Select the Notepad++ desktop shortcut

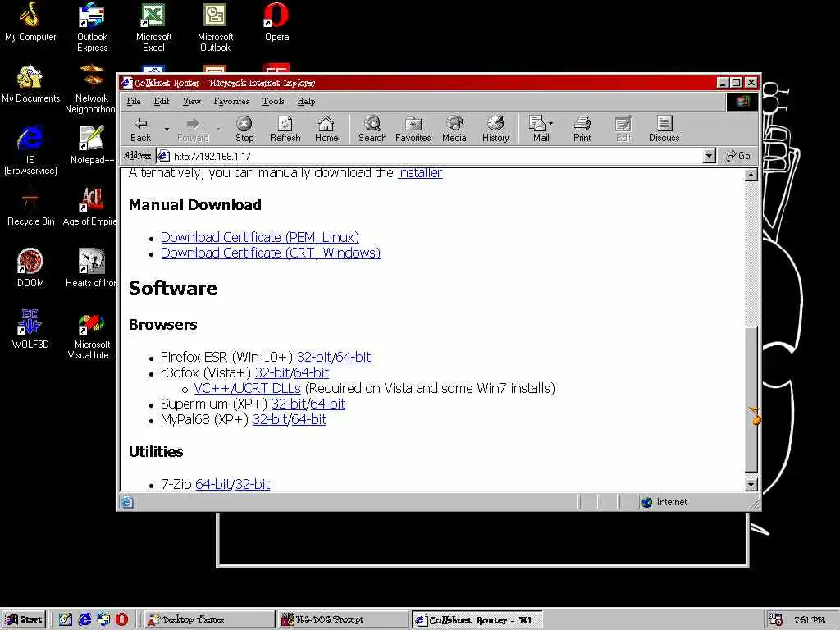click(92, 145)
